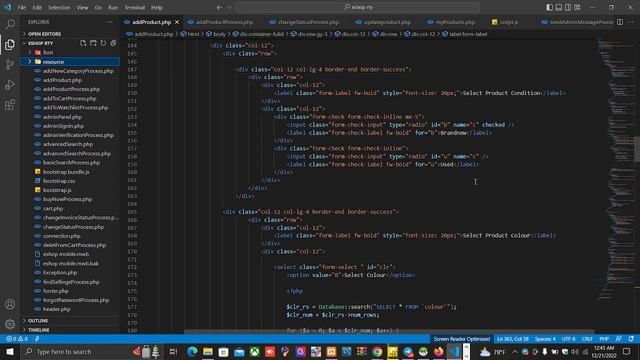The width and height of the screenshot is (640, 360).
Task: Click the New File icon in Explorer
Action: [x=83, y=43]
